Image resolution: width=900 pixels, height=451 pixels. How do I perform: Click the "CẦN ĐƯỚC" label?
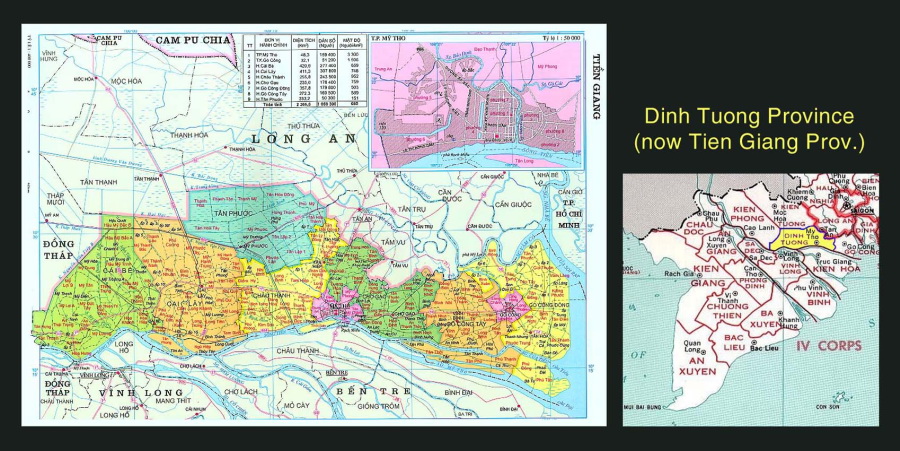tap(449, 195)
